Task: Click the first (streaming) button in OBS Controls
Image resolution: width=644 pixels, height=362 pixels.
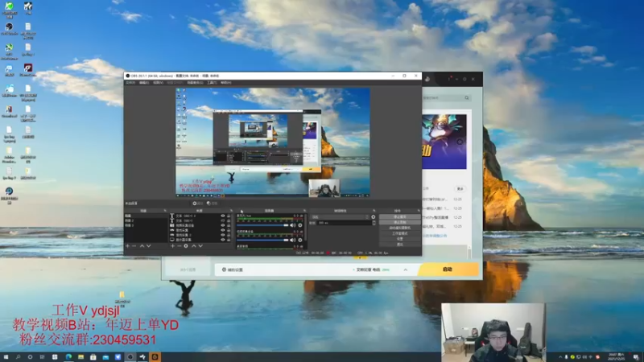Action: (399, 216)
